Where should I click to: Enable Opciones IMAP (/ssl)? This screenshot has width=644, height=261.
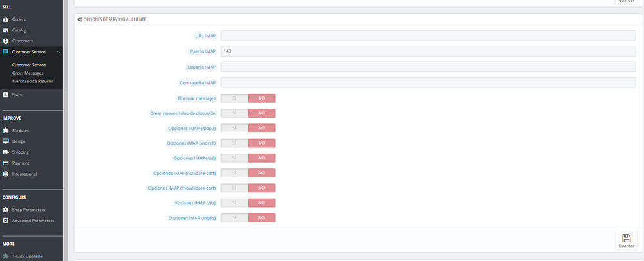[234, 157]
